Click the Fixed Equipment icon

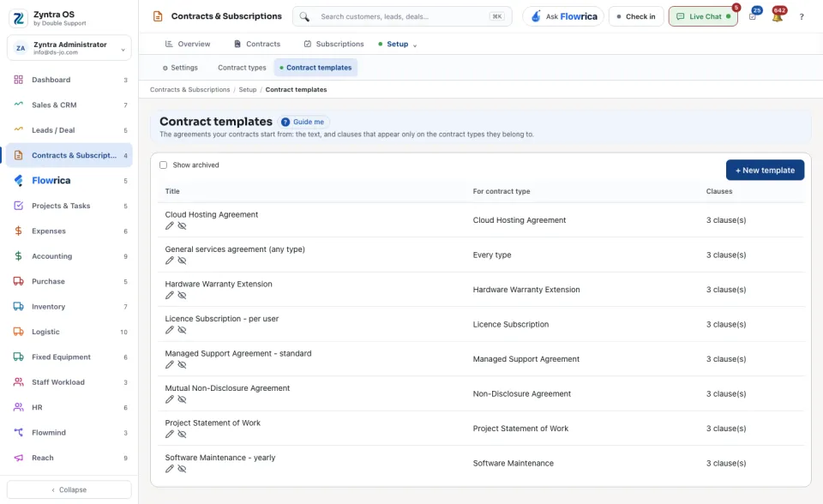pyautogui.click(x=18, y=357)
